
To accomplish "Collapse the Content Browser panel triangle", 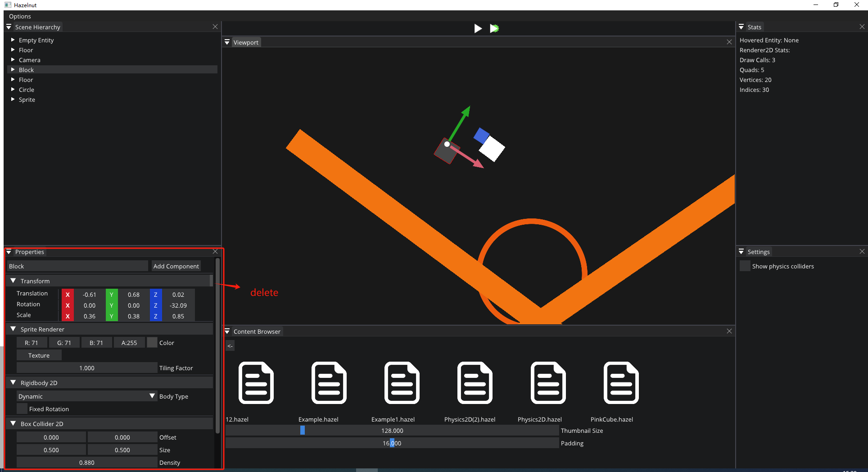I will (227, 331).
